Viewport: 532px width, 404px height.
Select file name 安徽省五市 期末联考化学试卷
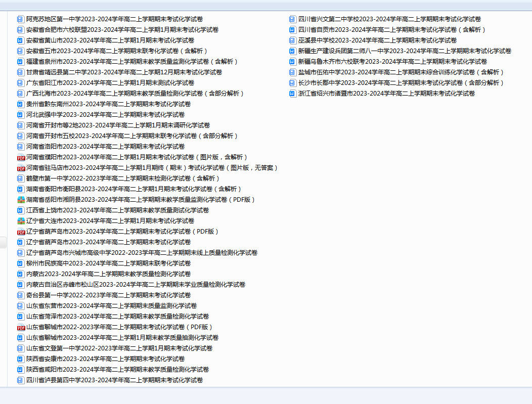tap(117, 51)
